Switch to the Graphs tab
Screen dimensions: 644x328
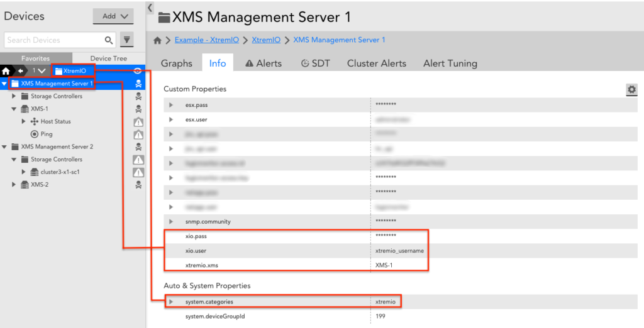(x=177, y=63)
